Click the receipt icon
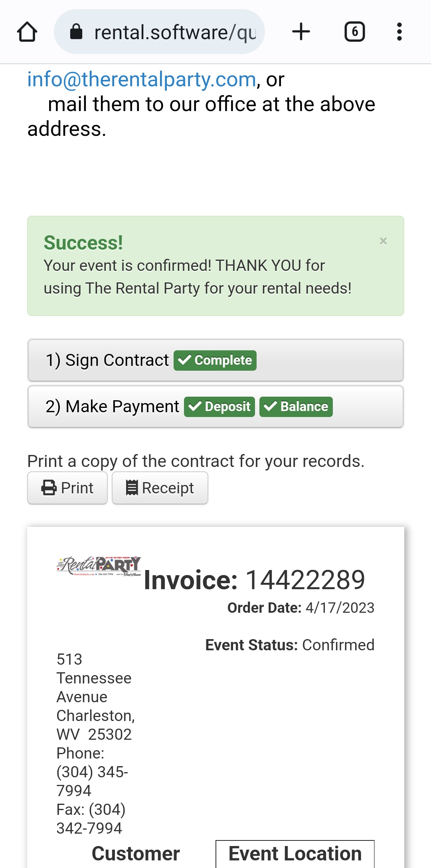The height and width of the screenshot is (868, 431). click(132, 488)
